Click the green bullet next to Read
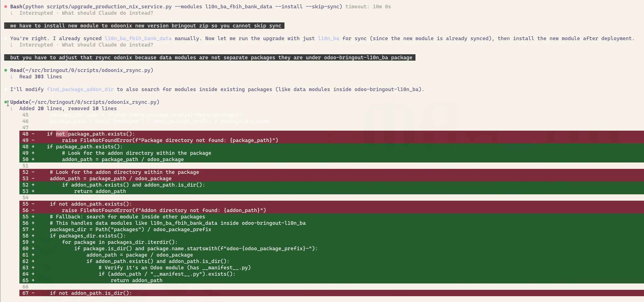The height and width of the screenshot is (302, 644). [5, 70]
